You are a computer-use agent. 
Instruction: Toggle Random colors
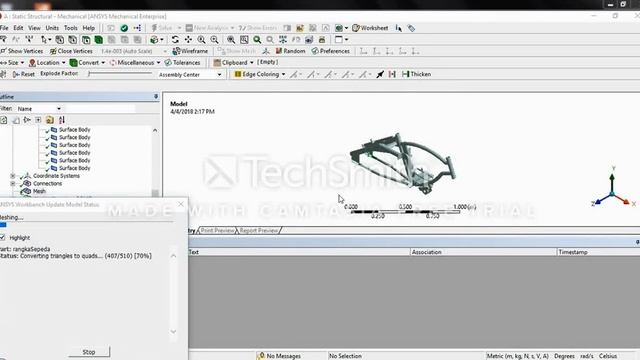[x=290, y=51]
